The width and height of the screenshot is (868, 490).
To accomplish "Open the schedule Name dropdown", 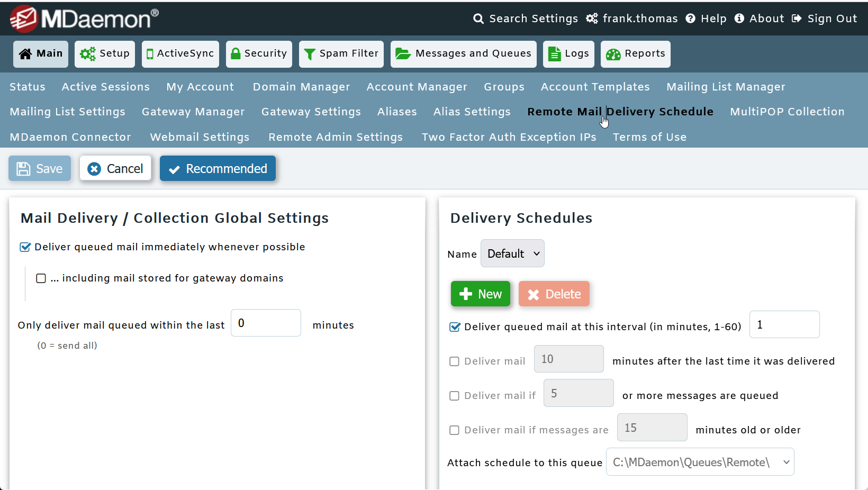I will coord(512,253).
